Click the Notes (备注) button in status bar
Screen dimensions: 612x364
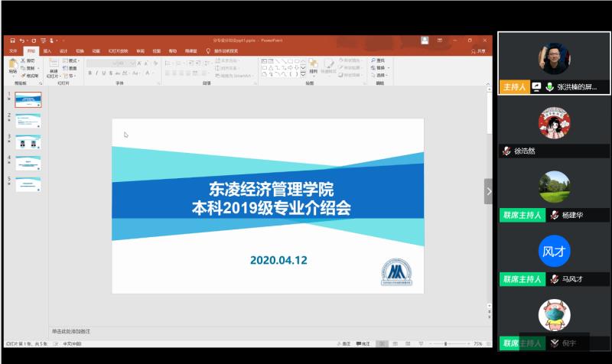[344, 344]
